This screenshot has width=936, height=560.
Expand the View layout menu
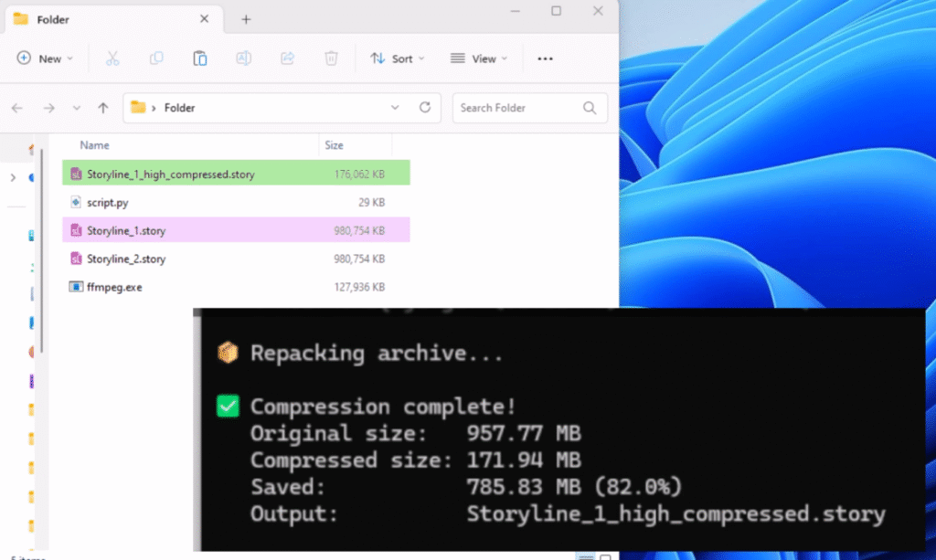[476, 58]
